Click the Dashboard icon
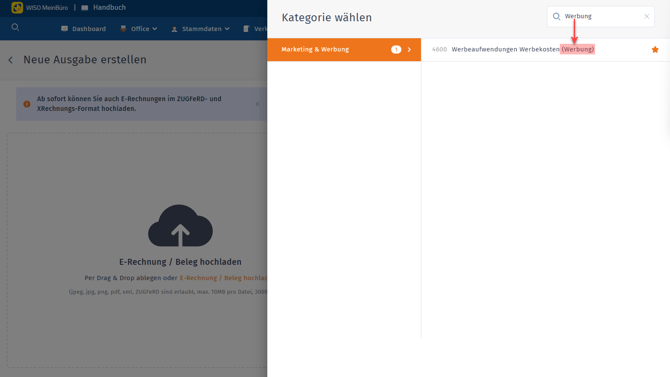This screenshot has width=670, height=377. coord(65,29)
